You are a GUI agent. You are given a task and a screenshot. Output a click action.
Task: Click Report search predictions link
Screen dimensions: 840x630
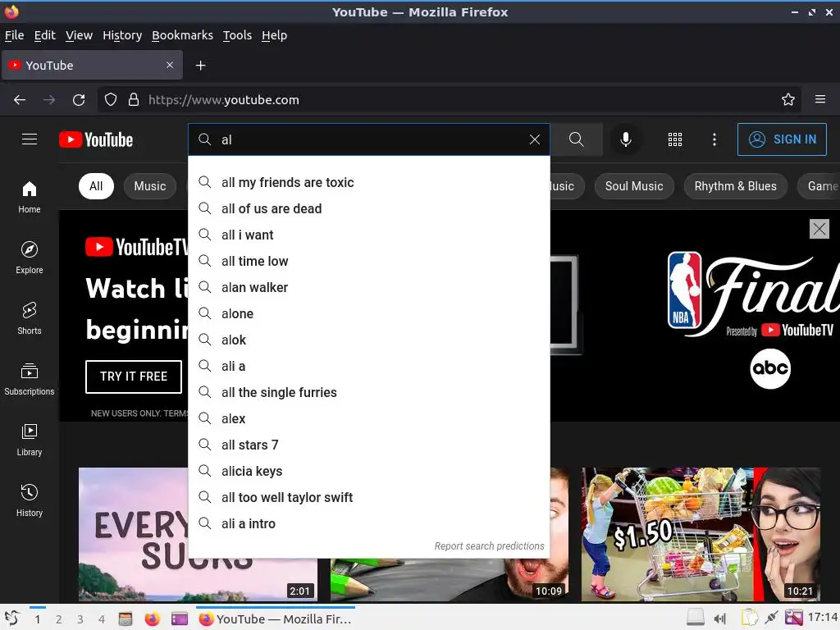489,546
